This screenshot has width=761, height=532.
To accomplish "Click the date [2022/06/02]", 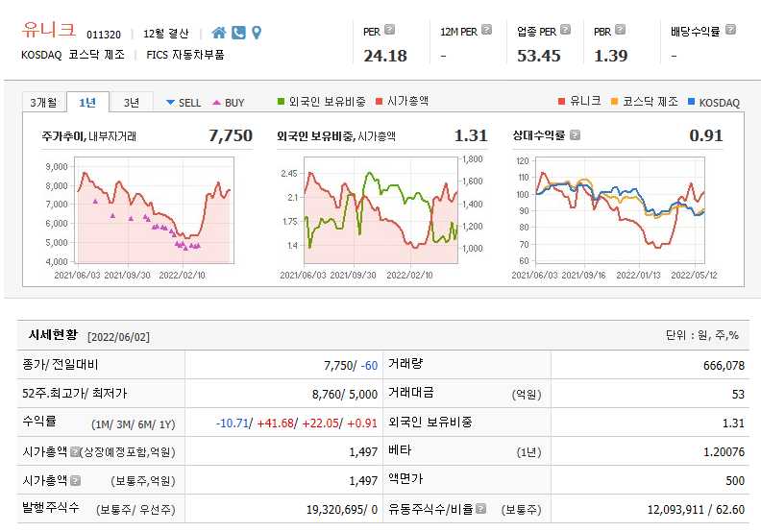I will 118,336.
